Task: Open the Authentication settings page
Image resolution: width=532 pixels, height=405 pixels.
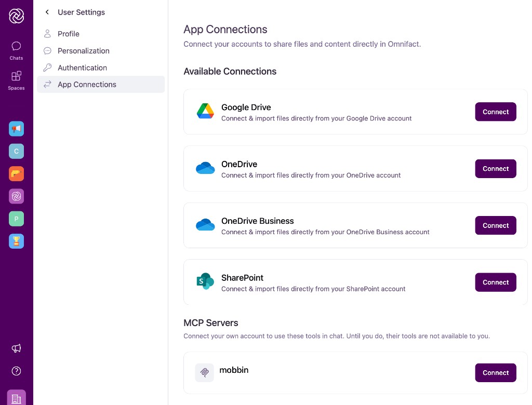Action: point(101,67)
